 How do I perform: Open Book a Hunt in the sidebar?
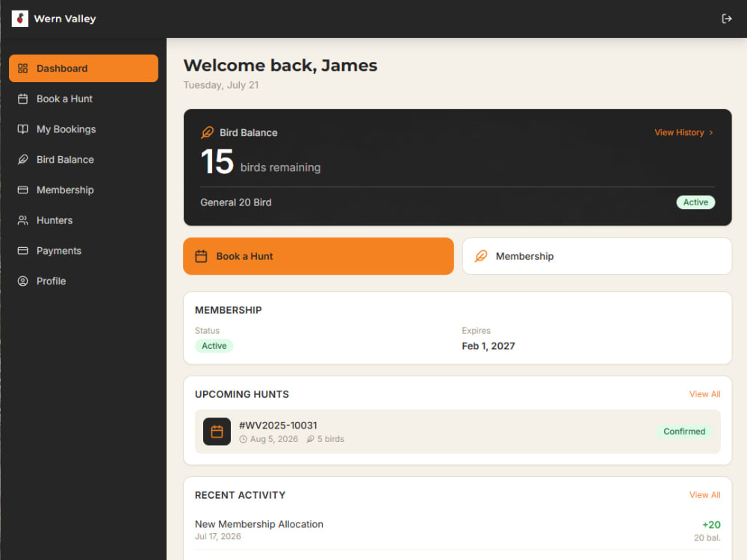pos(84,99)
